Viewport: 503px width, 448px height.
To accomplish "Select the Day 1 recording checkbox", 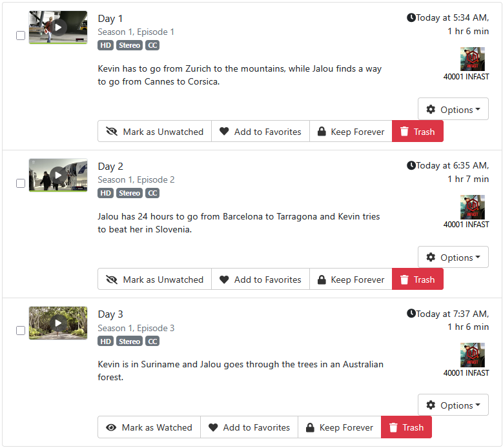I will tap(21, 36).
